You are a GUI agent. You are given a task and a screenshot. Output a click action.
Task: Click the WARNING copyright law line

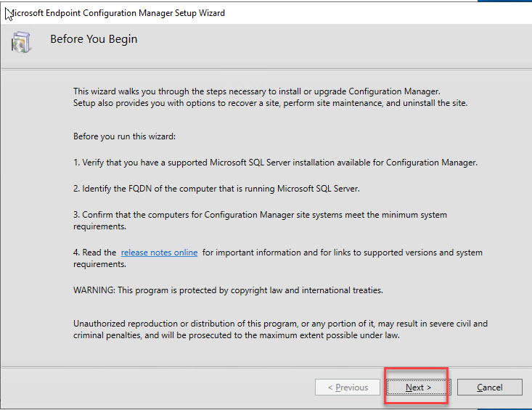coord(228,290)
